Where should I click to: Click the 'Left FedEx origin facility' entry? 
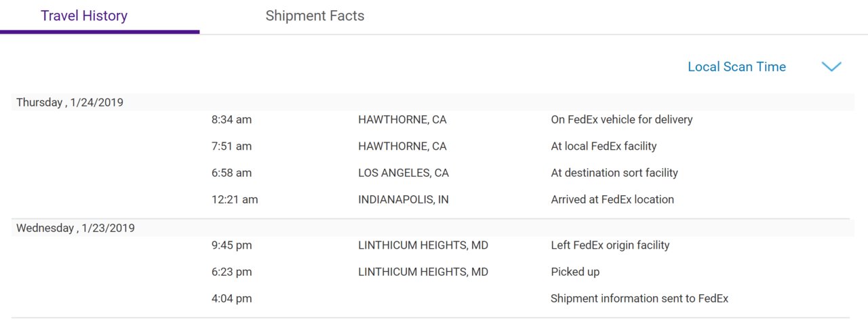point(610,245)
